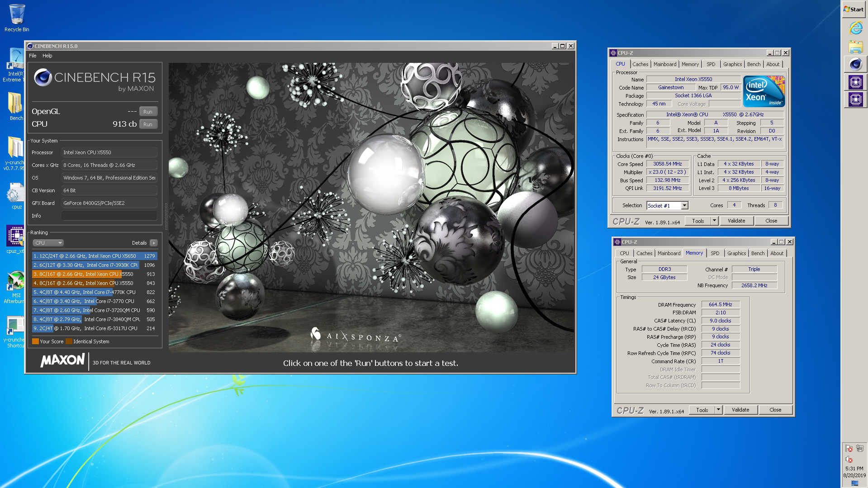Switch to Memory tab in top CPU-Z
The height and width of the screenshot is (488, 868).
pyautogui.click(x=690, y=64)
